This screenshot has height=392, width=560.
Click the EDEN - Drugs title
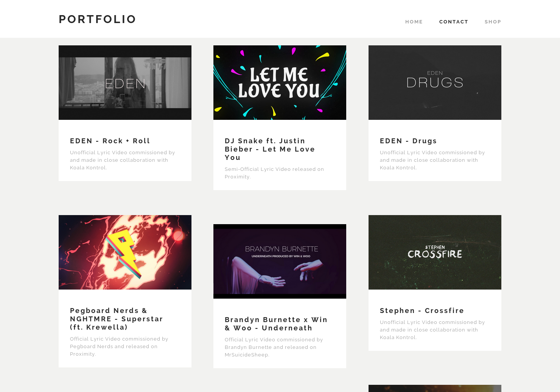pyautogui.click(x=408, y=141)
